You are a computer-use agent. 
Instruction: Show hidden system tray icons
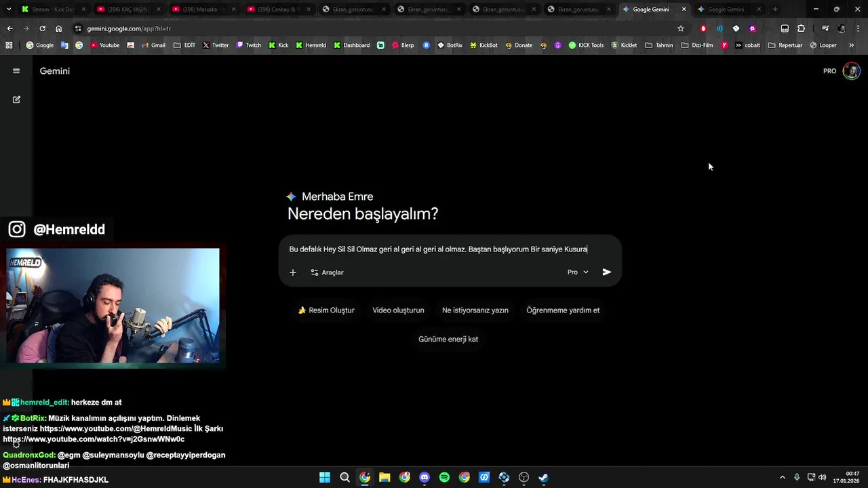782,477
